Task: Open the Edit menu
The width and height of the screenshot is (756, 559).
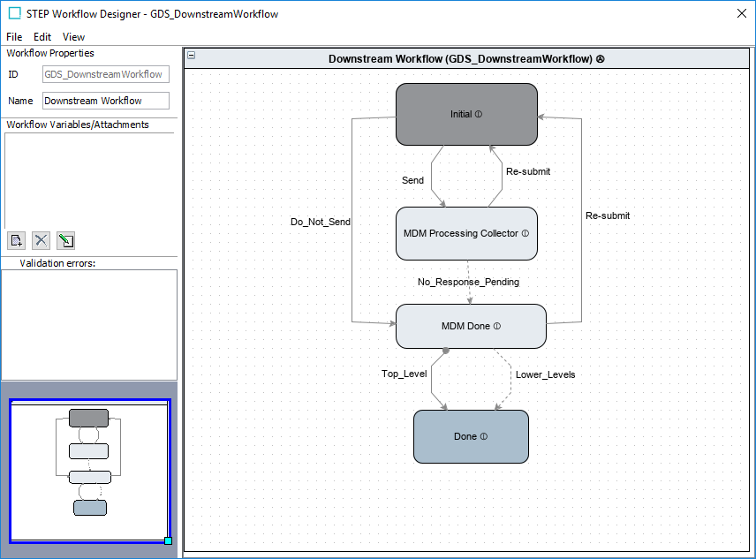Action: click(42, 37)
